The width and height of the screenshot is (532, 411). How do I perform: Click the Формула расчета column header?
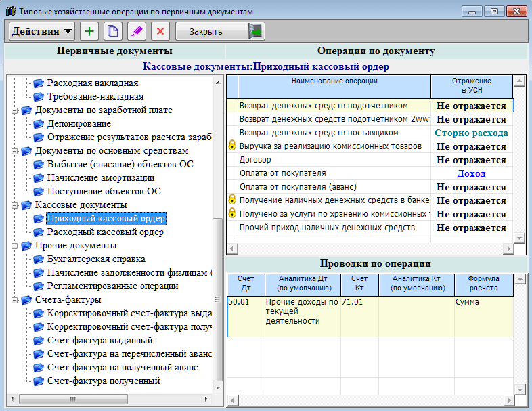click(x=484, y=284)
